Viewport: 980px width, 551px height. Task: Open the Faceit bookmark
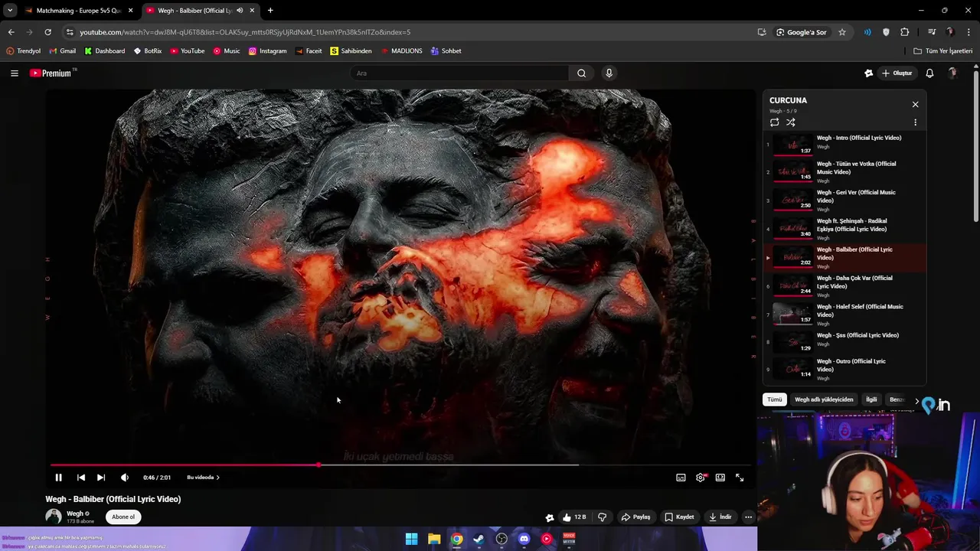click(309, 51)
